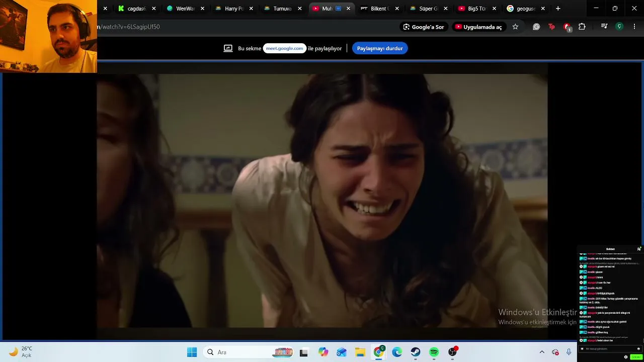Open the grey G extension icon
Image resolution: width=644 pixels, height=362 pixels.
(536, 27)
